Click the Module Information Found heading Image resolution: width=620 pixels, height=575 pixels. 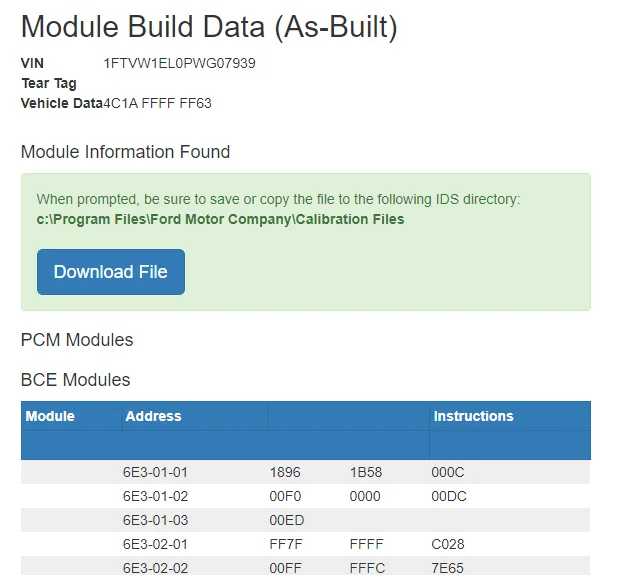click(x=126, y=152)
